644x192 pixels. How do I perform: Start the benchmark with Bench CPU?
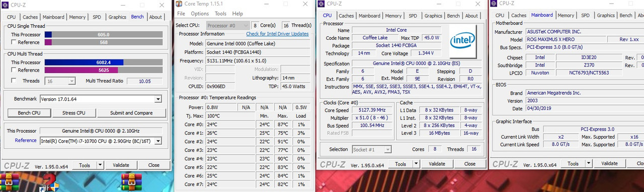[x=29, y=113]
